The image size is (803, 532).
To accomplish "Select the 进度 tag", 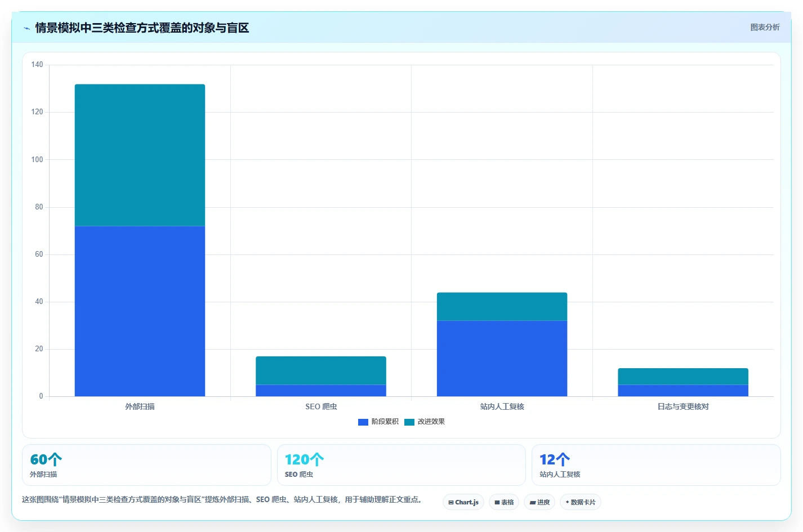I will tap(539, 502).
